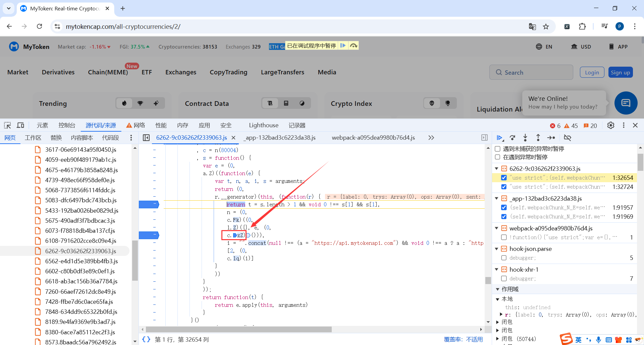
Task: Select the inspect element picker tool
Action: (x=7, y=125)
